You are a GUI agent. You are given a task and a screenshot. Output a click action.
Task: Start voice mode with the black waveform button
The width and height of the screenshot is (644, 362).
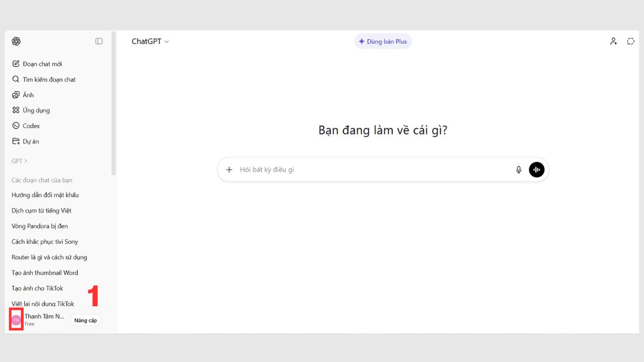point(537,169)
